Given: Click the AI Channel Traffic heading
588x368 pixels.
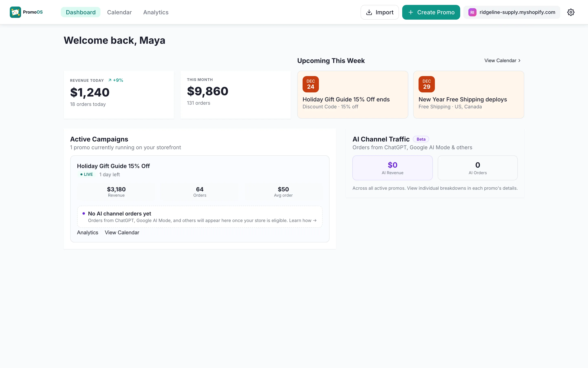Looking at the screenshot, I should (x=381, y=139).
